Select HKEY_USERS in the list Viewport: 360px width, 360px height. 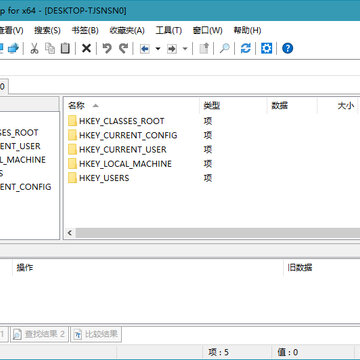pos(104,178)
